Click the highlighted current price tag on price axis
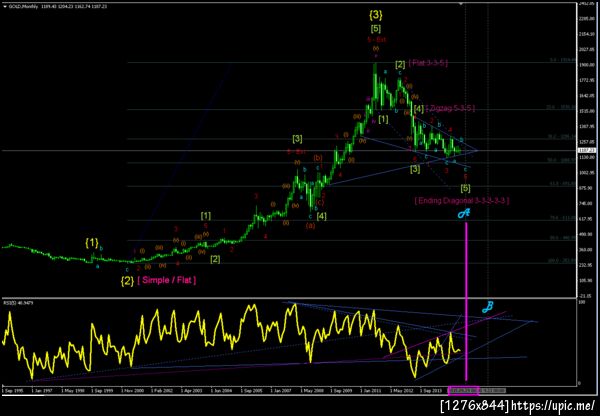The width and height of the screenshot is (600, 416). point(585,150)
